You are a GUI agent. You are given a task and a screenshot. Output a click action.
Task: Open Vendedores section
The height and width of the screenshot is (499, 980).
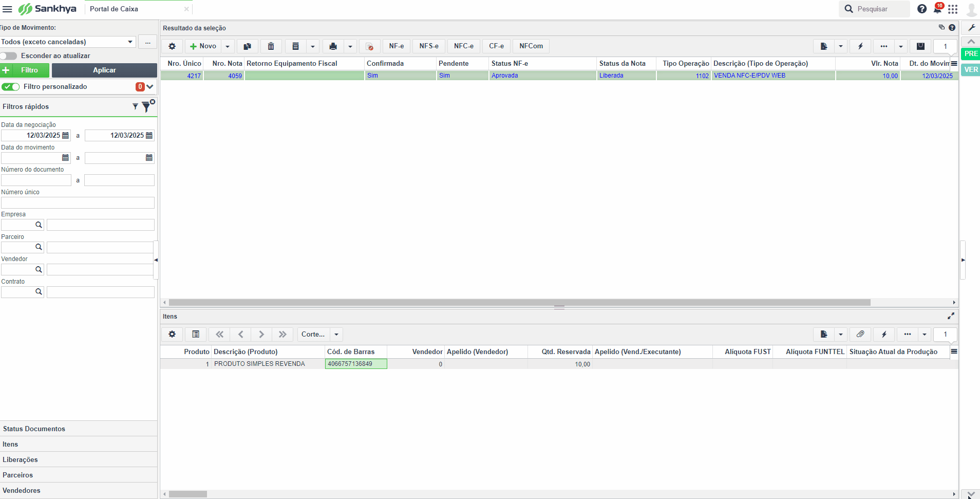pos(79,490)
